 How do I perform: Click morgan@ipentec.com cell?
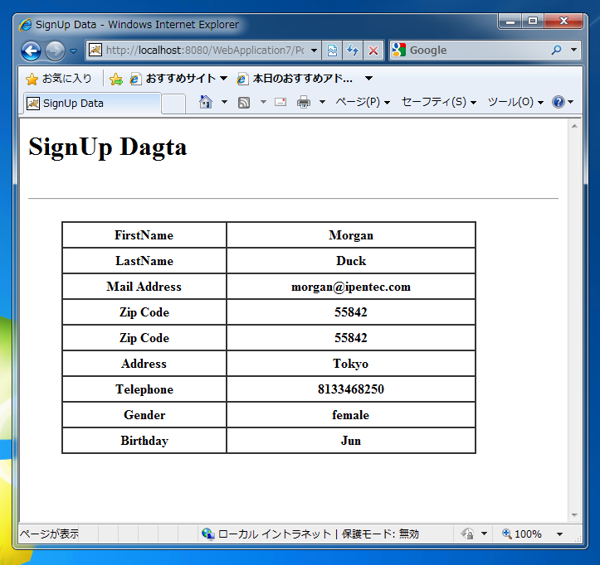click(351, 286)
